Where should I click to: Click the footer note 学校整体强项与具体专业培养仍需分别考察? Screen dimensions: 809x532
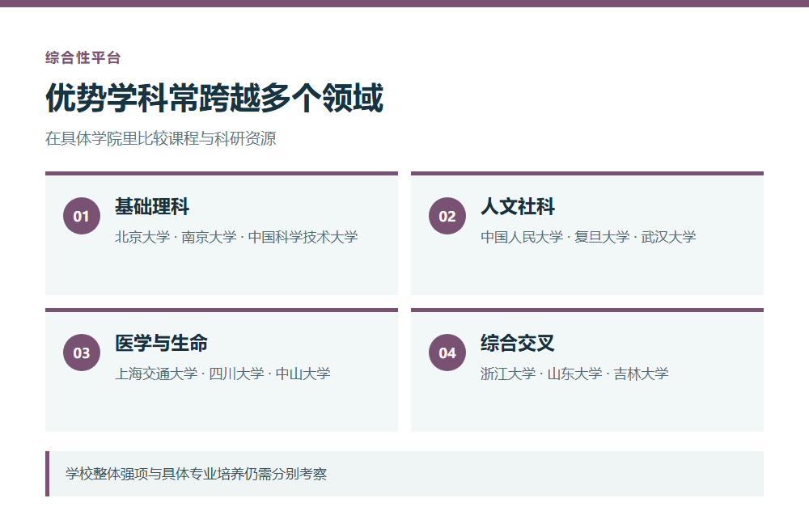point(196,474)
